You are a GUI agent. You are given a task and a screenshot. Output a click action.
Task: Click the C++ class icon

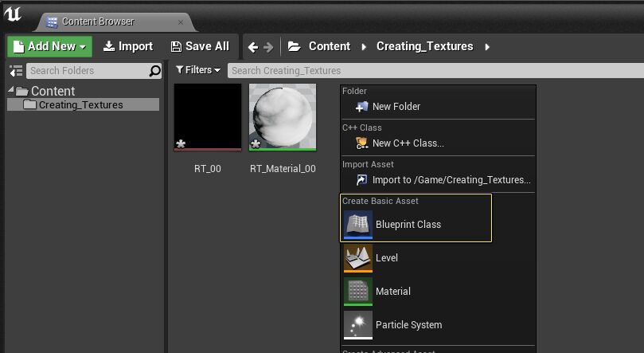pos(362,143)
